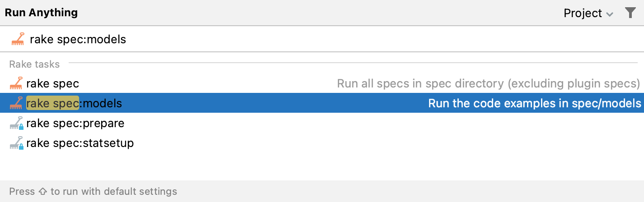
Task: Click the rake icon in the command field
Action: 18,40
